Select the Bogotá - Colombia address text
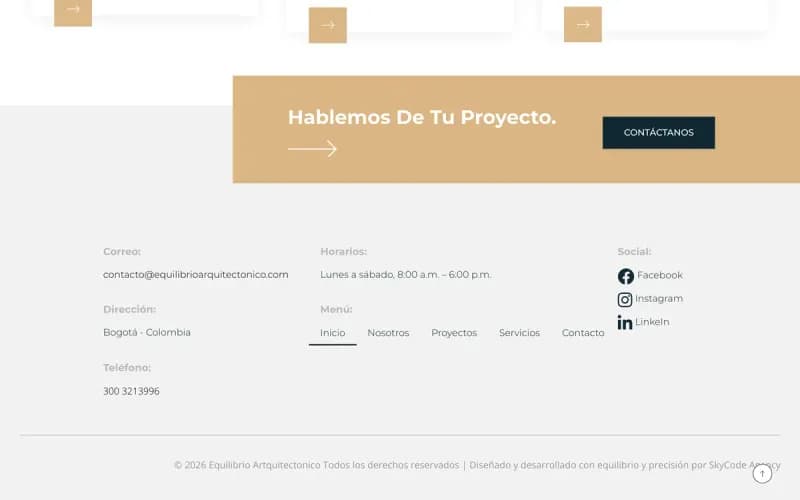This screenshot has height=500, width=800. (147, 332)
